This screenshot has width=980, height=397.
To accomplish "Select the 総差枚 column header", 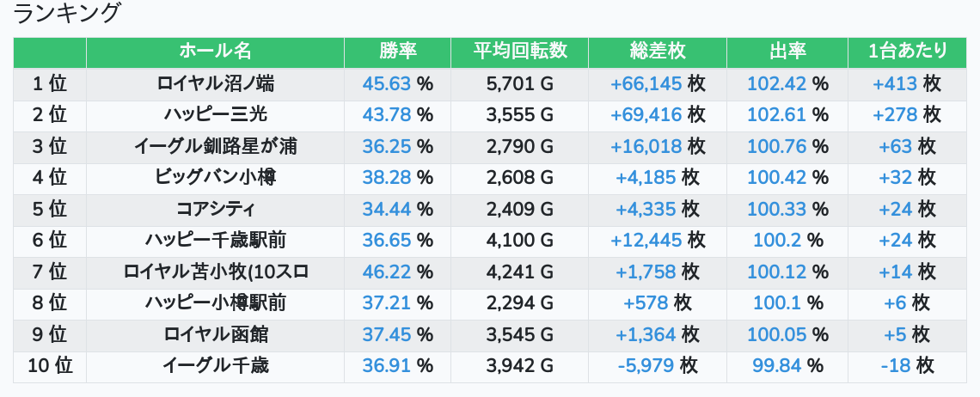I will tap(658, 52).
